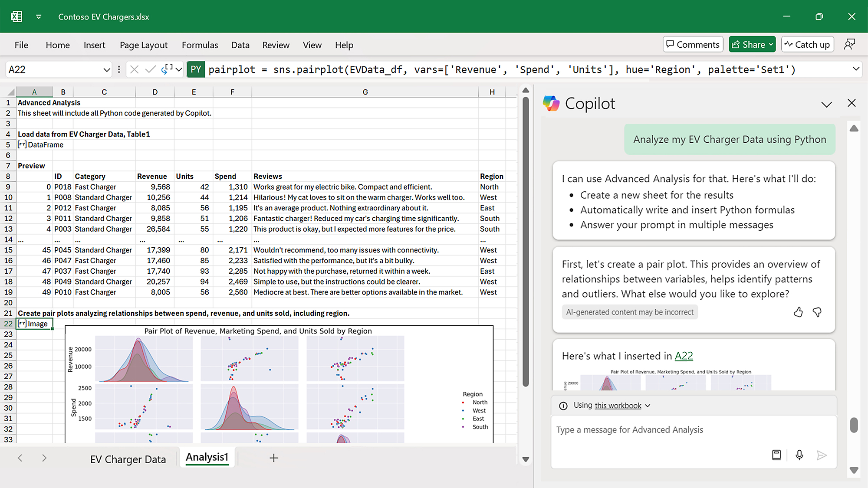This screenshot has height=488, width=868.
Task: Click the send arrow icon in Copilot
Action: (x=822, y=455)
